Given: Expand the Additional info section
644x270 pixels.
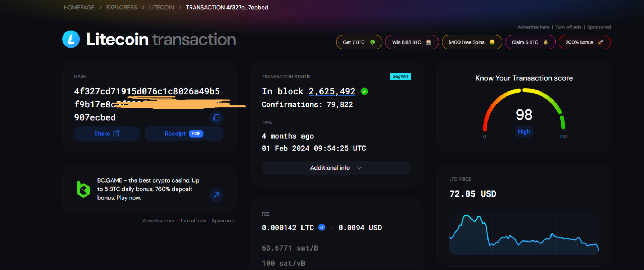Looking at the screenshot, I should [336, 168].
